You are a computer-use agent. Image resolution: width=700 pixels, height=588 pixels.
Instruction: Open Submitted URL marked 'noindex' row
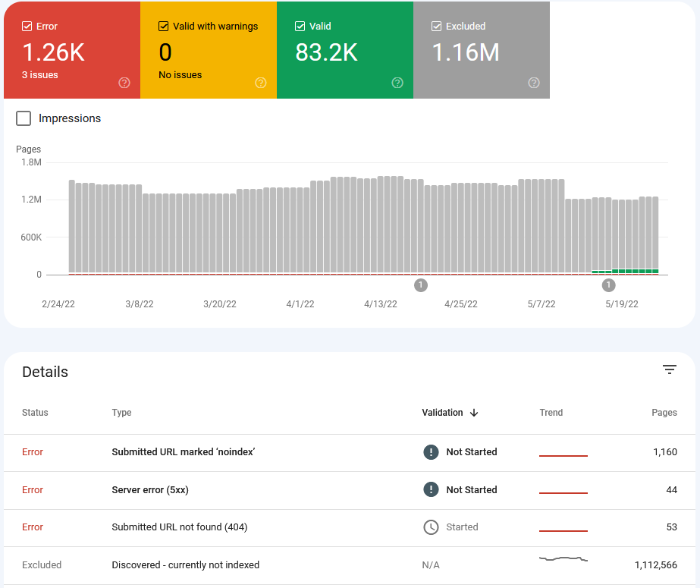(x=350, y=452)
